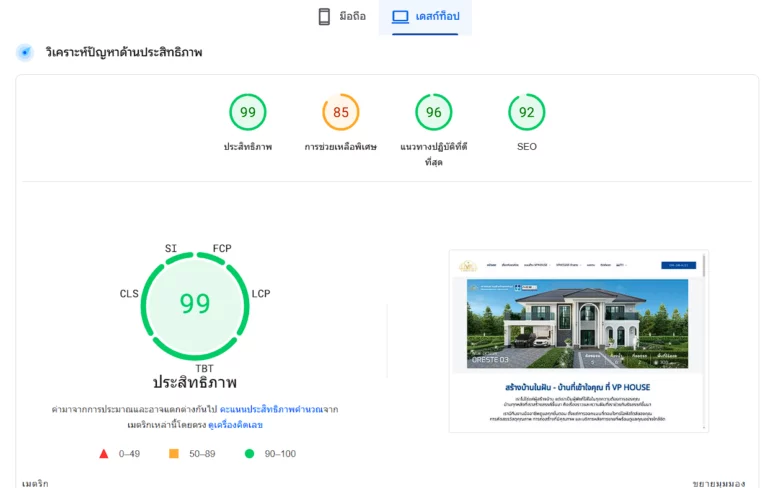This screenshot has width=768, height=488.
Task: Click the blue performance diagnosis icon
Action: click(25, 52)
